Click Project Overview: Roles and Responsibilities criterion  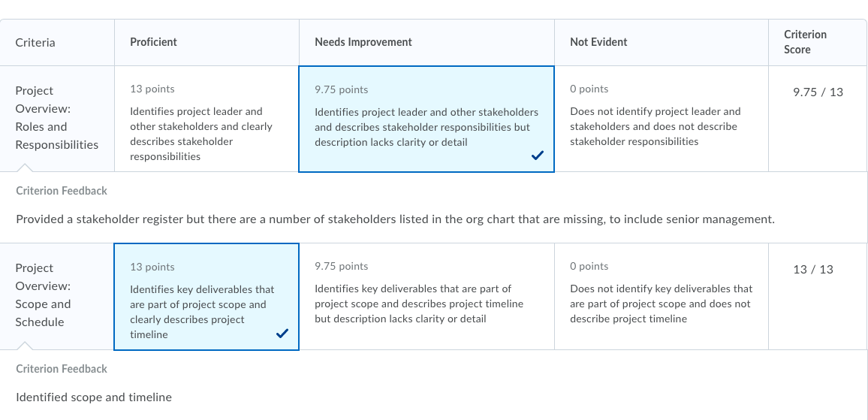click(56, 117)
